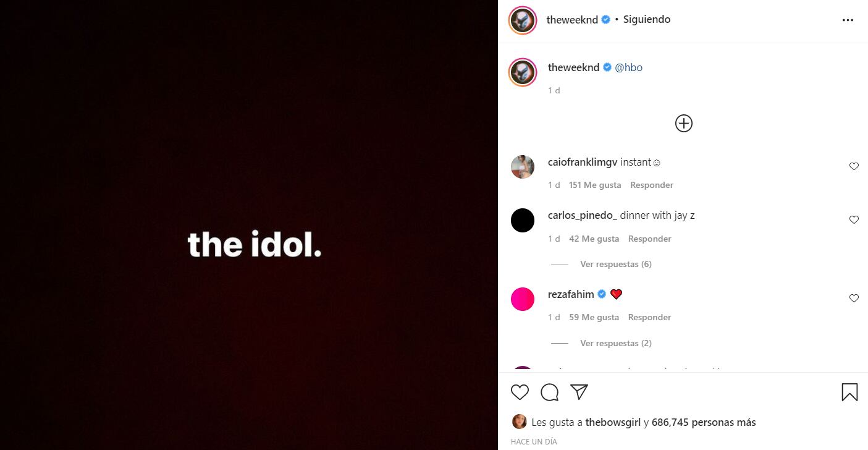Click Responder under caiofranklimgv's comment

[x=651, y=184]
